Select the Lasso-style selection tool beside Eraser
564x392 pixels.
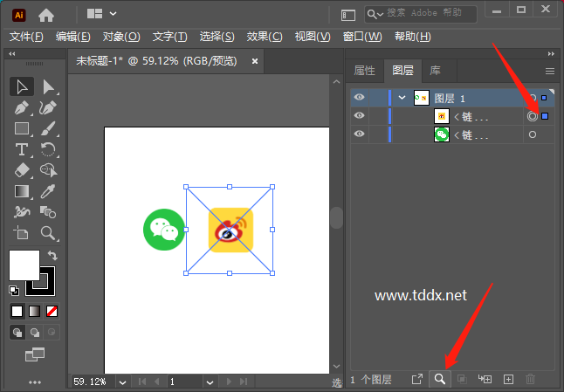pos(48,170)
